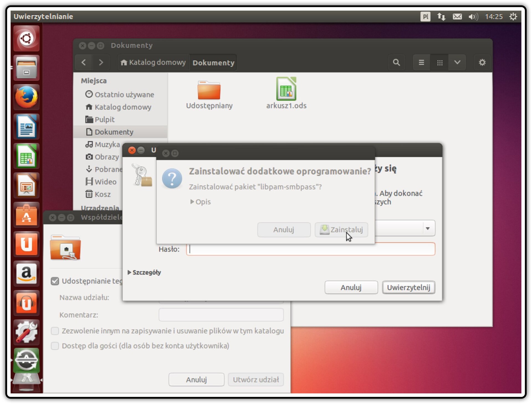This screenshot has width=532, height=404.
Task: Open the view options down-arrow in Files
Action: pos(457,63)
